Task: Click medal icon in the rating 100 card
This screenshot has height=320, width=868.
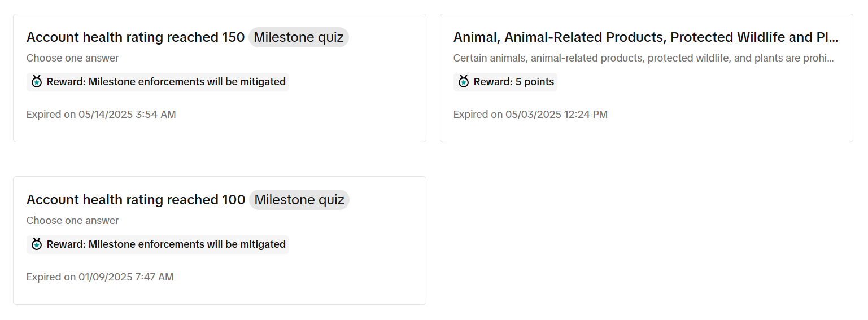Action: pos(37,244)
